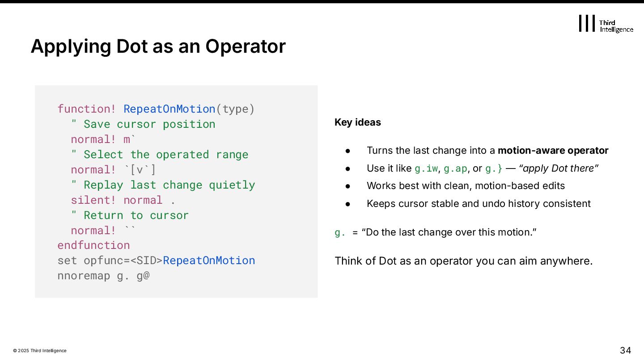
Task: Click the "nnoremap g. g@" mapping line
Action: pyautogui.click(x=103, y=276)
